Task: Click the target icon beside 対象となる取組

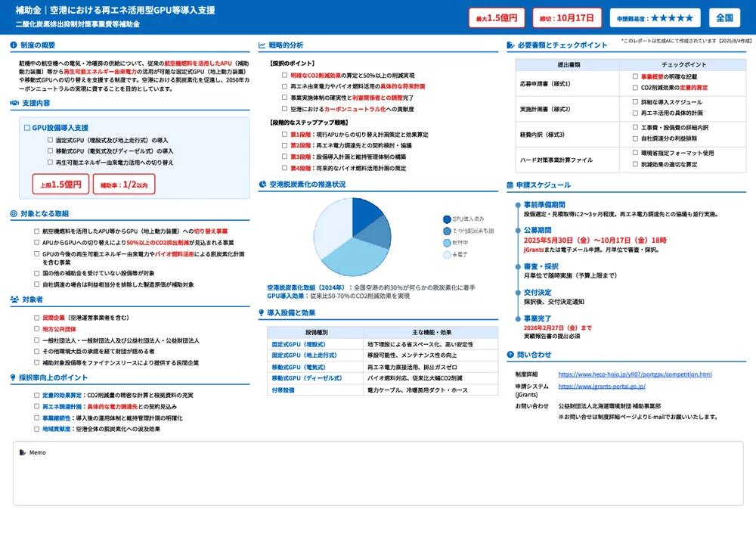Action: point(14,214)
